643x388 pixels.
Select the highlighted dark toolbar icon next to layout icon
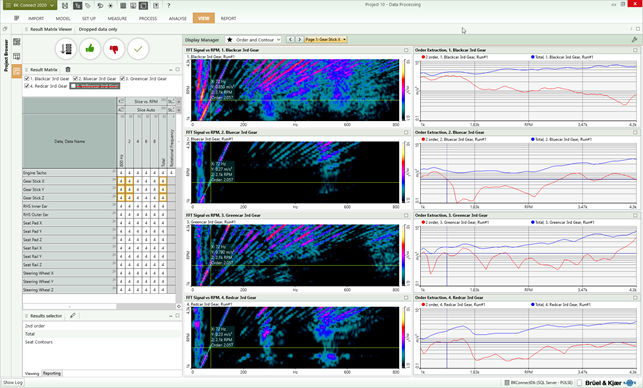tap(77, 5)
